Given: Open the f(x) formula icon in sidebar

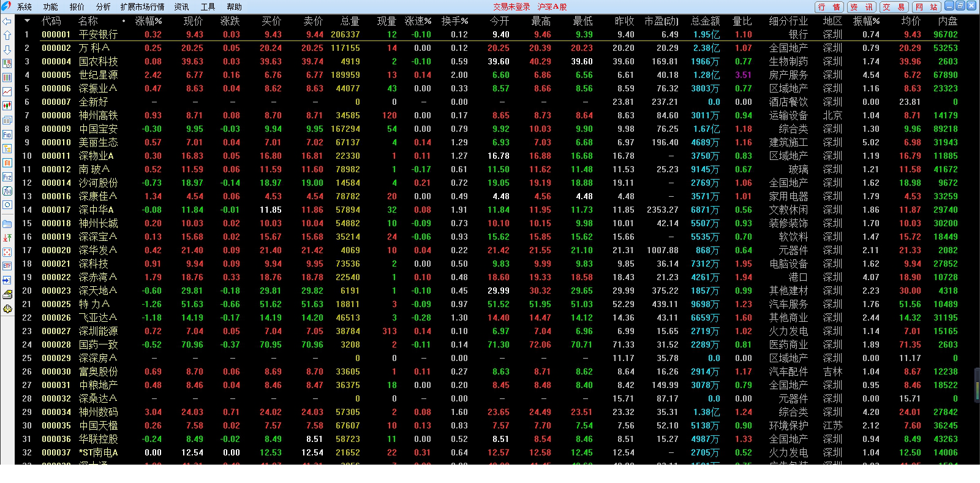Looking at the screenshot, I should (7, 191).
